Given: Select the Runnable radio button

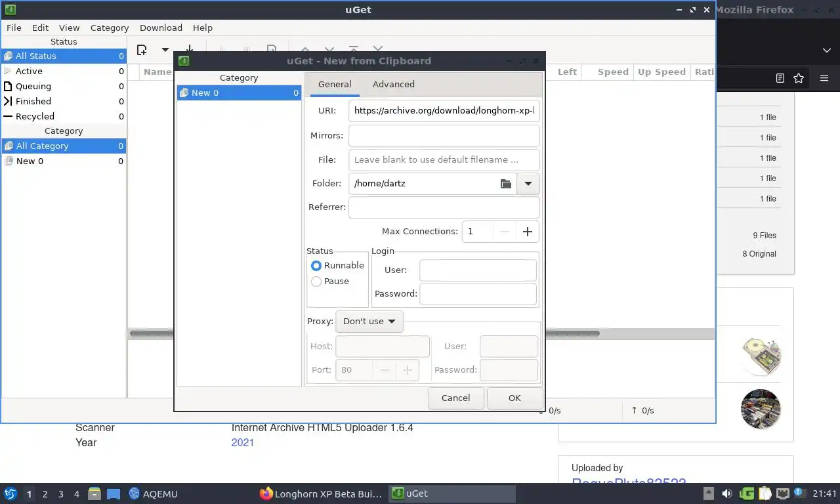Looking at the screenshot, I should tap(316, 266).
